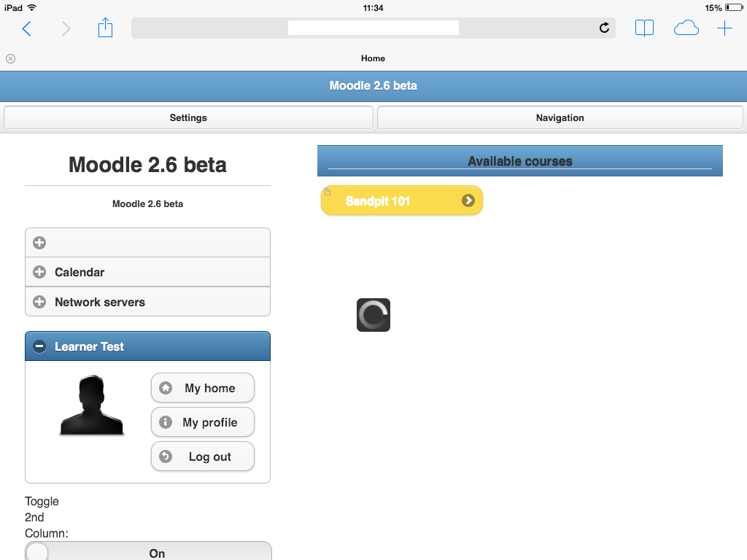Image resolution: width=747 pixels, height=560 pixels.
Task: Close the Home tab with the x icon
Action: pyautogui.click(x=10, y=58)
